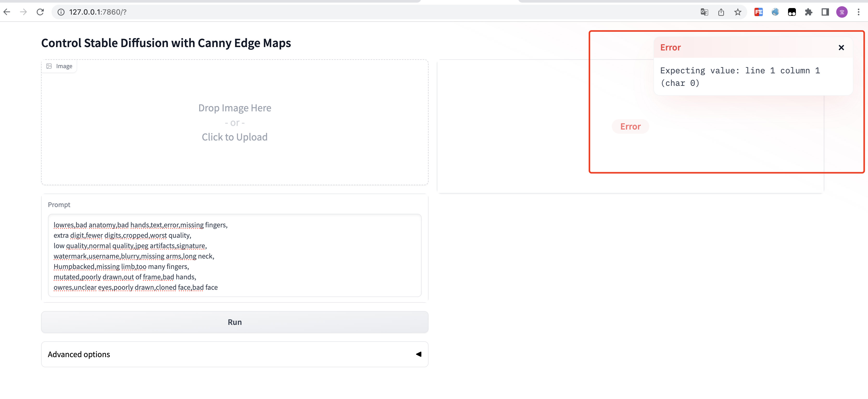Click the Google Translate icon
Viewport: 868px width, 399px height.
(x=704, y=12)
